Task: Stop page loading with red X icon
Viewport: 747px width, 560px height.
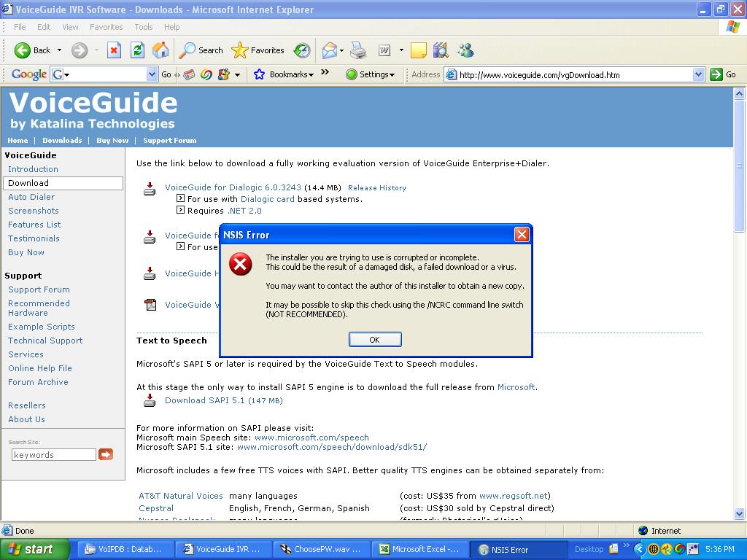Action: coord(114,50)
